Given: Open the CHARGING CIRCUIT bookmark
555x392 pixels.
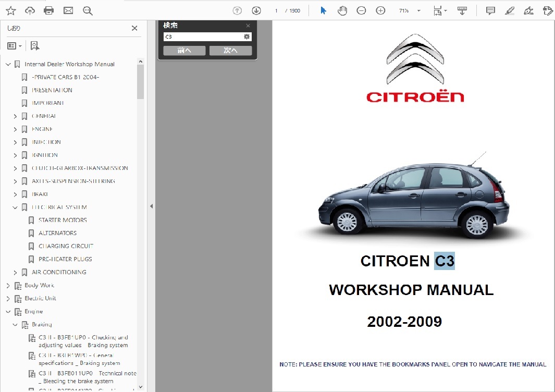Looking at the screenshot, I should click(x=66, y=246).
